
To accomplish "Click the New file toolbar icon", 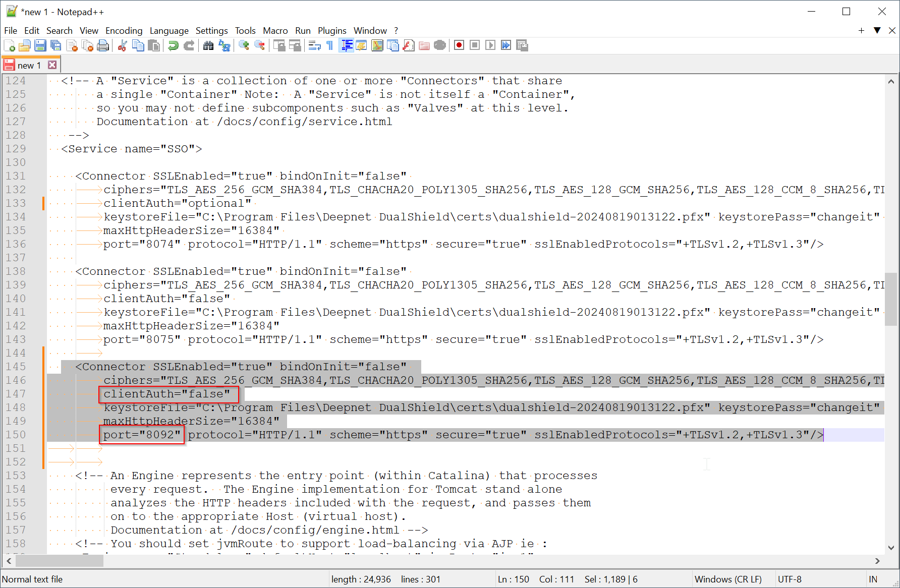I will coord(9,46).
